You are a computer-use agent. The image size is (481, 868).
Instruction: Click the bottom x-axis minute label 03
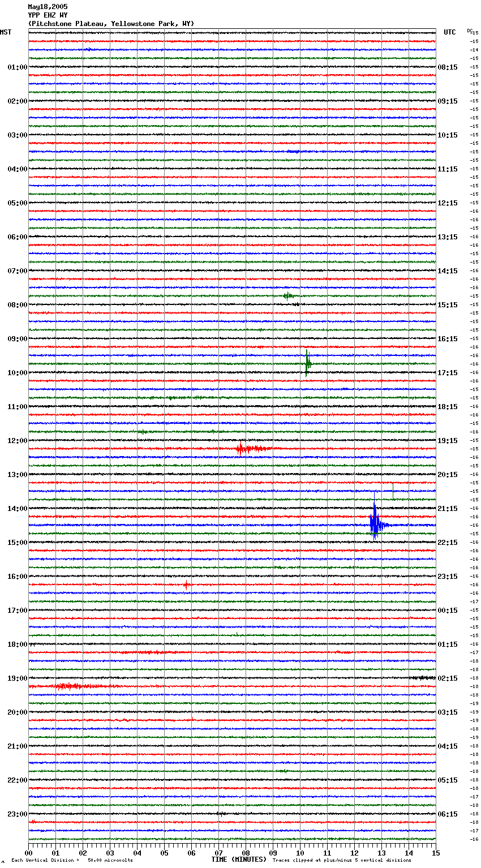click(x=110, y=853)
